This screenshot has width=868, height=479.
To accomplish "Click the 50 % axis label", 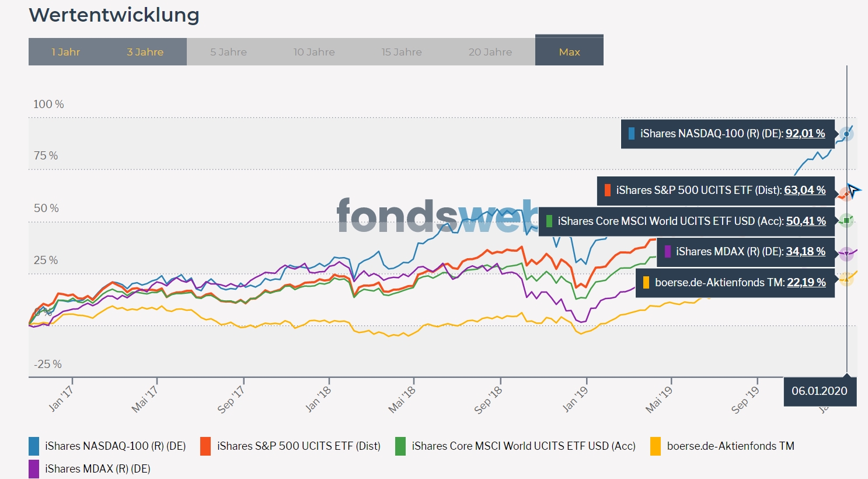I will (46, 208).
